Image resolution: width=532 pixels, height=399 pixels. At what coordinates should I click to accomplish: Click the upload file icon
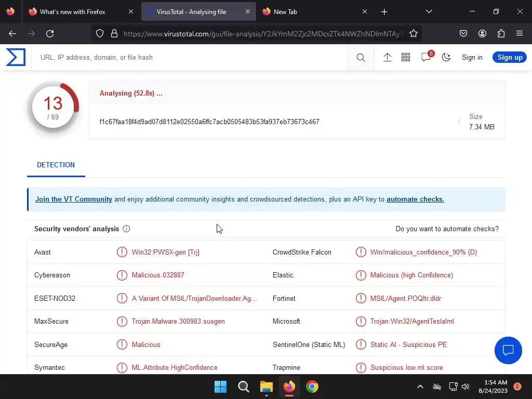(x=387, y=57)
